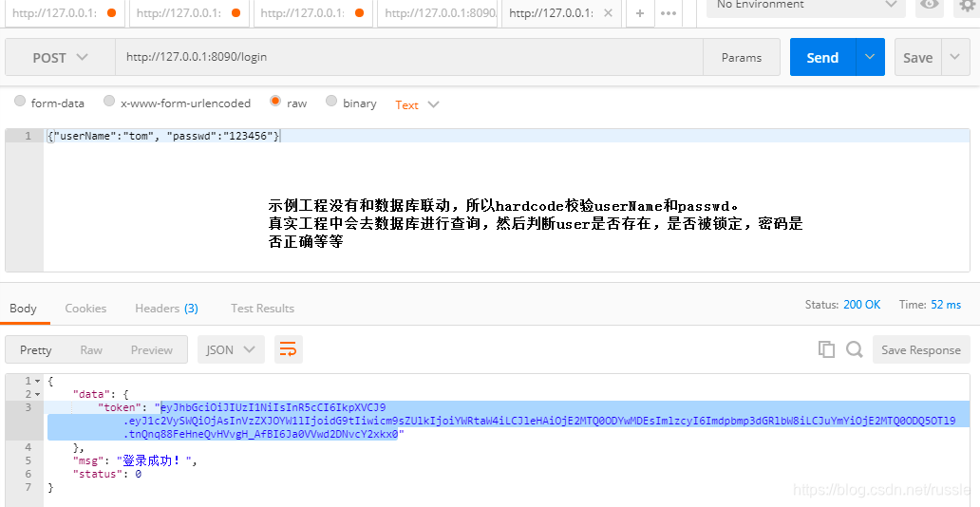Search the response body magnifier icon
The width and height of the screenshot is (980, 507).
(855, 349)
